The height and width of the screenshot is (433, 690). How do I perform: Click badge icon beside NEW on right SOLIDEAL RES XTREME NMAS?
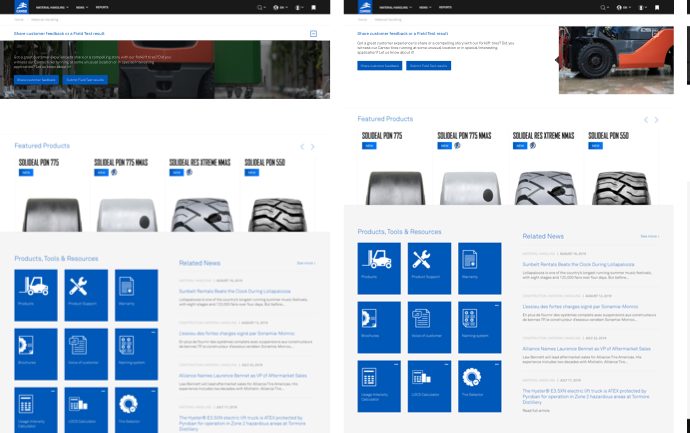tap(532, 145)
